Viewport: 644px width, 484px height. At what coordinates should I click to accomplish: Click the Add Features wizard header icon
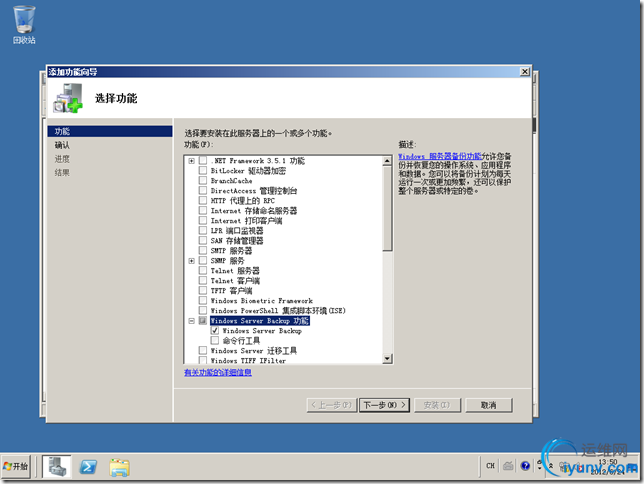pos(68,98)
